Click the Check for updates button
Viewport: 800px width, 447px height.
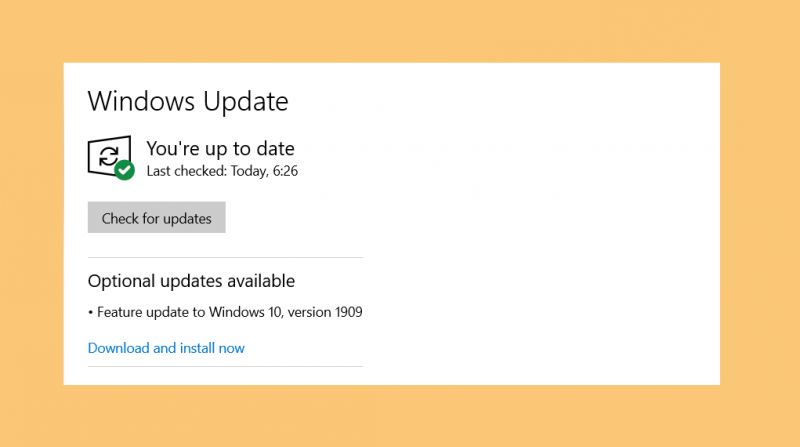(157, 217)
